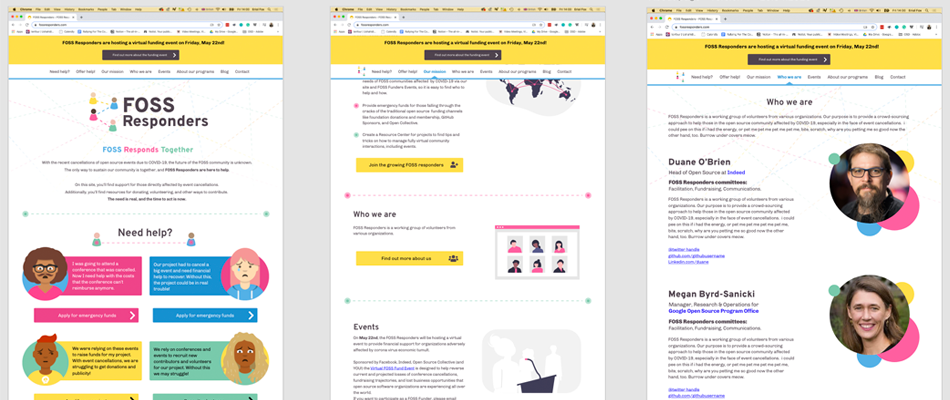
Task: Click the podium speaker illustration beside 'Events'
Action: point(531,362)
